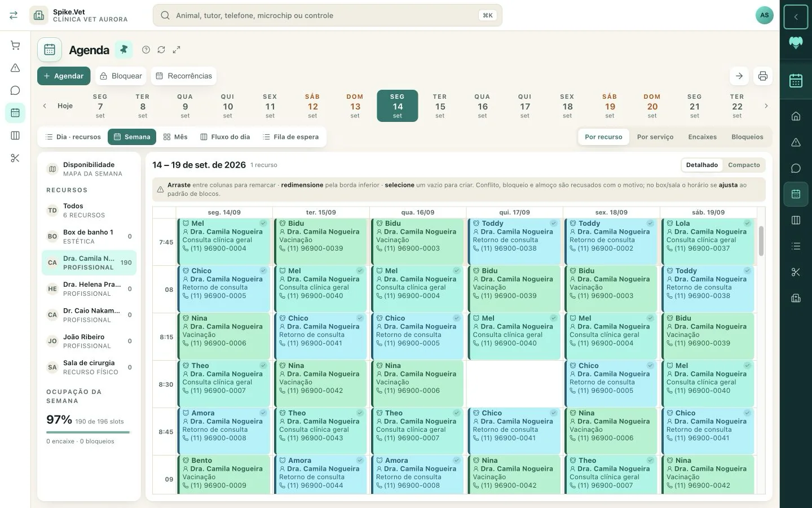
Task: Select the Fluxo do dia tab
Action: click(225, 137)
